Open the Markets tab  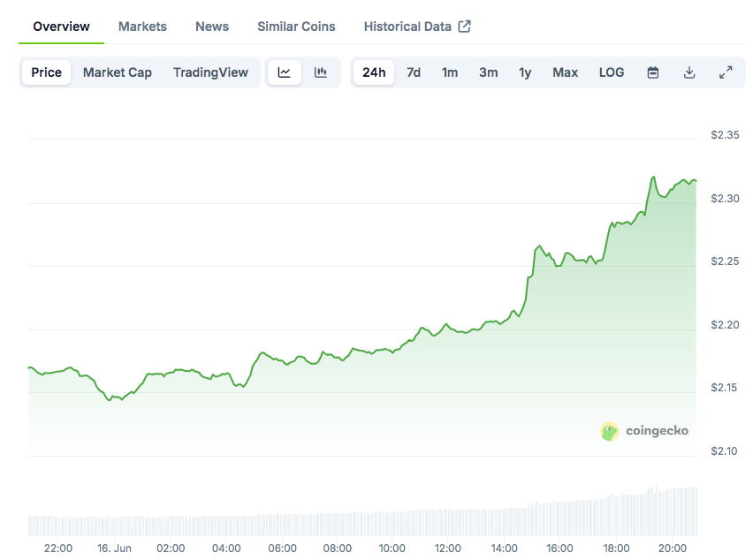142,26
